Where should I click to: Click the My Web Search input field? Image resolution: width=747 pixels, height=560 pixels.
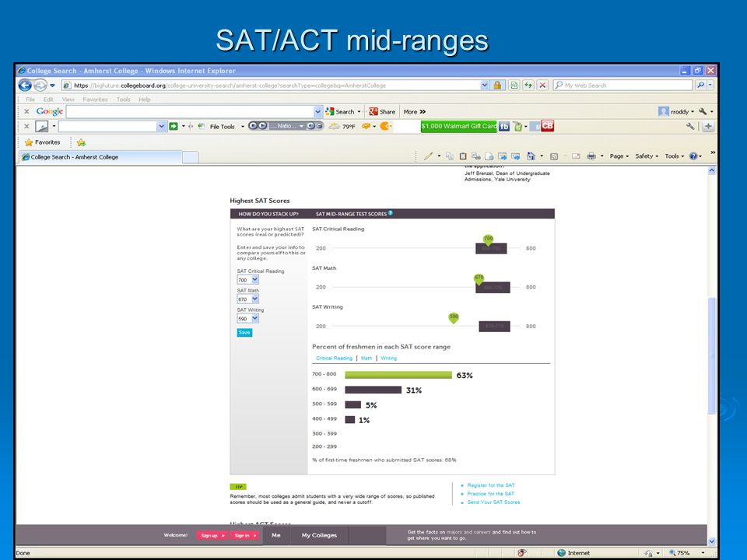(622, 86)
